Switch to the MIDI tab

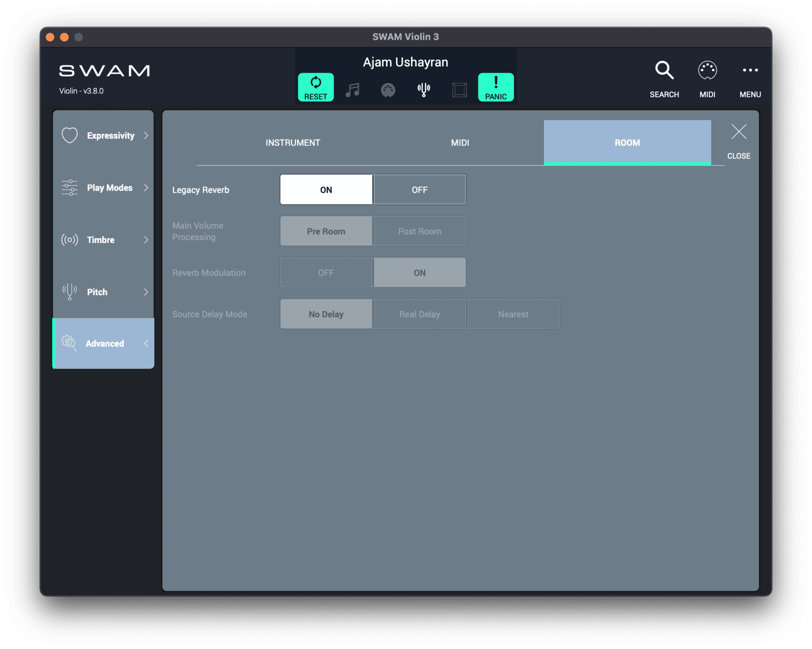[460, 142]
